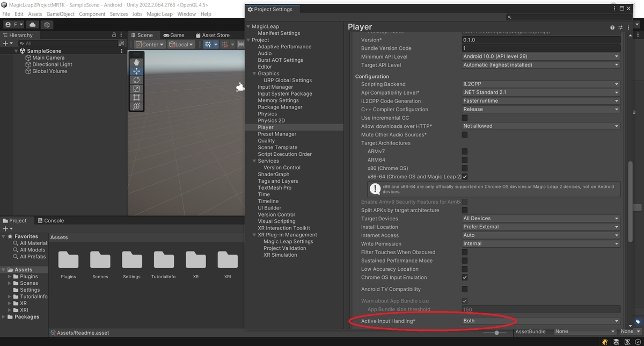
Task: Open the AssetBundle None dropdown
Action: coord(585,331)
